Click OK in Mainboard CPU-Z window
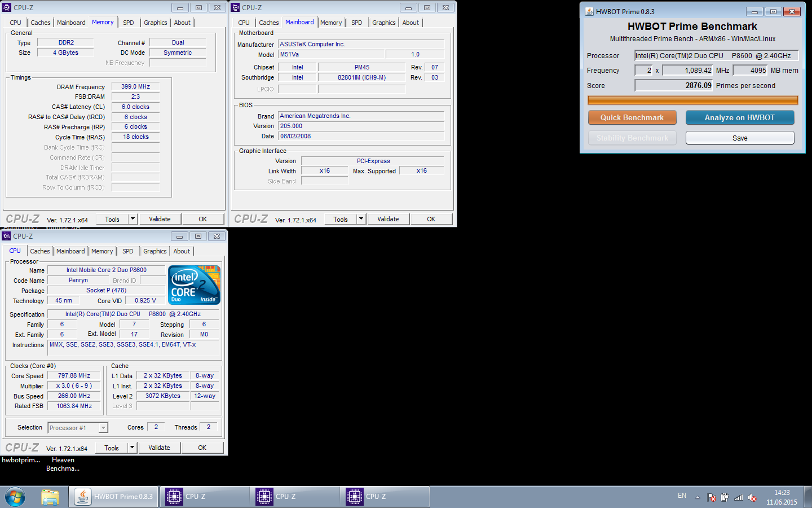 pos(431,219)
